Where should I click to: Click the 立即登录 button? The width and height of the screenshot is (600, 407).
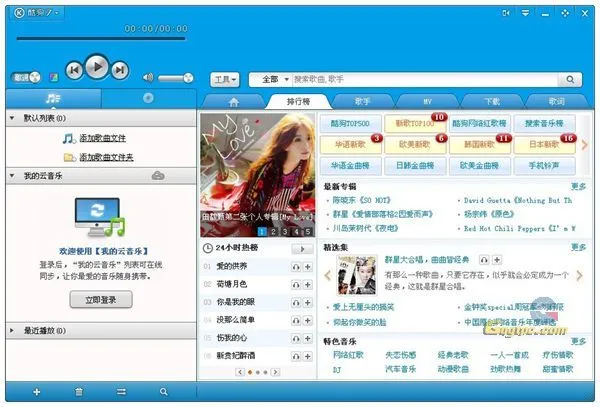101,300
